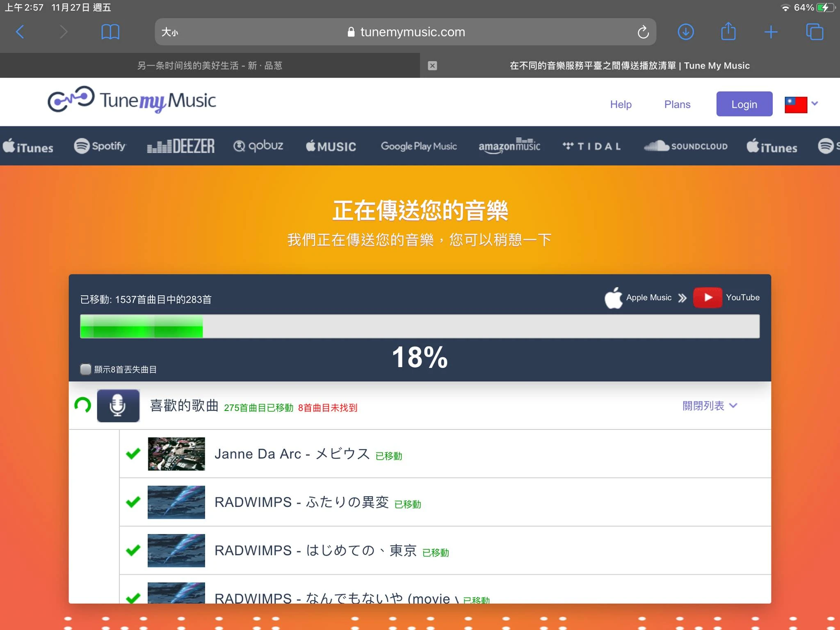Viewport: 840px width, 630px height.
Task: Click the YouTube destination icon
Action: [x=707, y=297]
